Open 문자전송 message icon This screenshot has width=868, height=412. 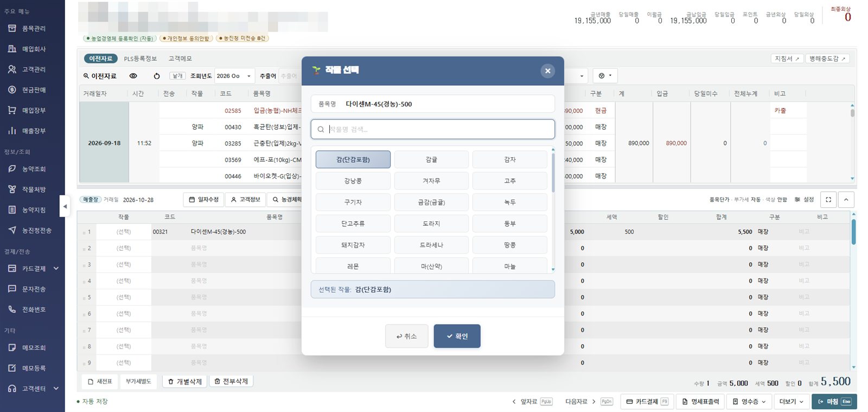pos(12,289)
